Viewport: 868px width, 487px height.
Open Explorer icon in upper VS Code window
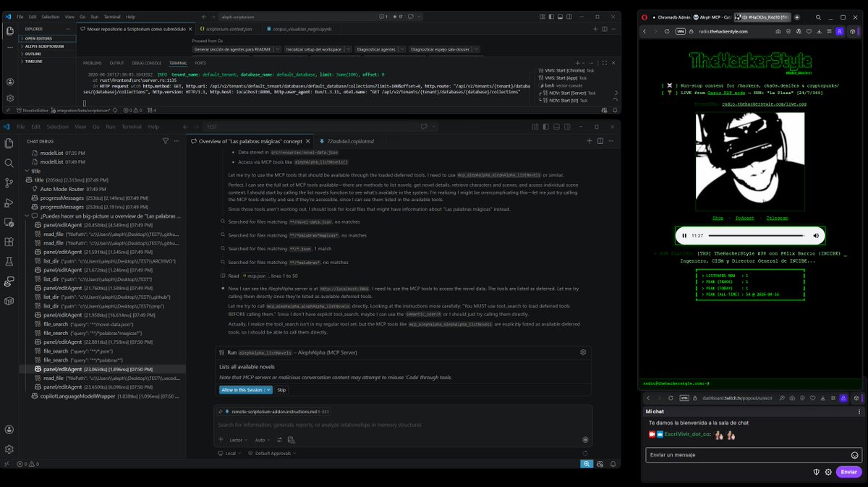pyautogui.click(x=10, y=31)
